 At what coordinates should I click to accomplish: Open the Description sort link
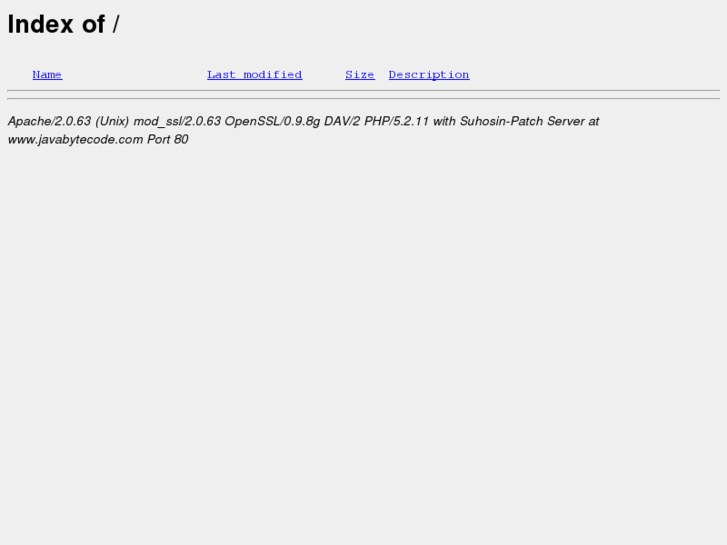tap(429, 75)
